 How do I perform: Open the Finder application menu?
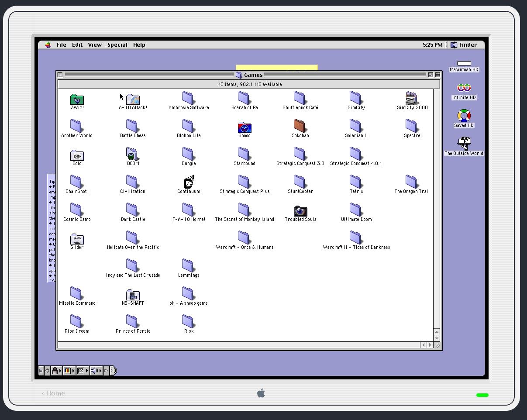click(x=464, y=45)
